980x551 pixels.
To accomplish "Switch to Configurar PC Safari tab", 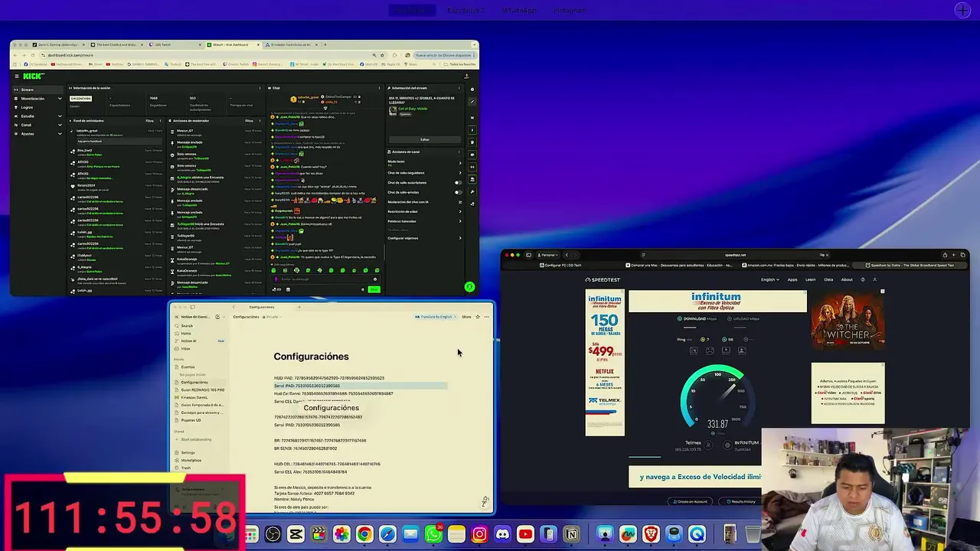I will 561,265.
